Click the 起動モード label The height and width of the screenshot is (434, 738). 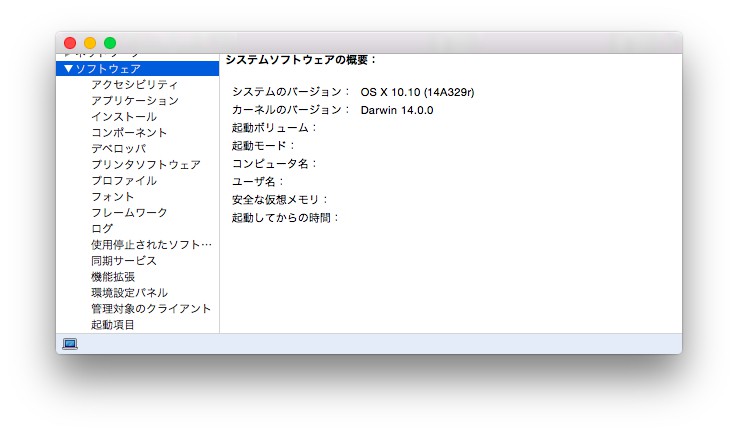click(x=263, y=146)
